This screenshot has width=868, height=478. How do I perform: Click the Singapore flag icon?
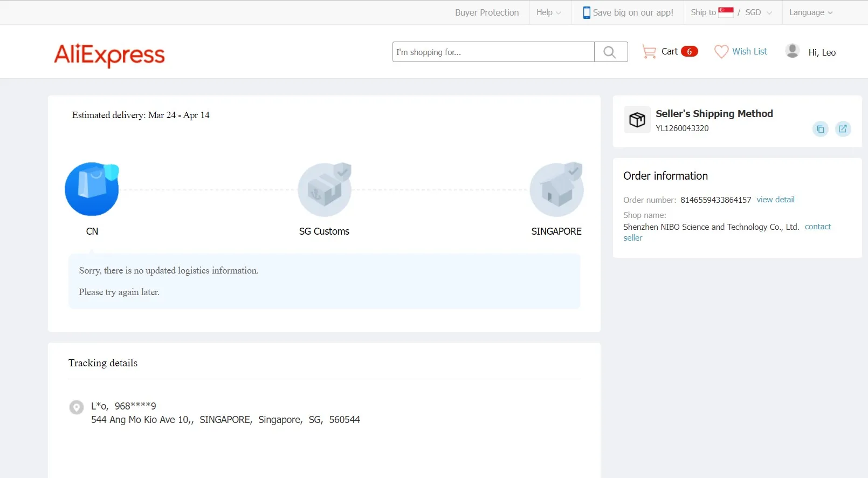[x=726, y=12]
